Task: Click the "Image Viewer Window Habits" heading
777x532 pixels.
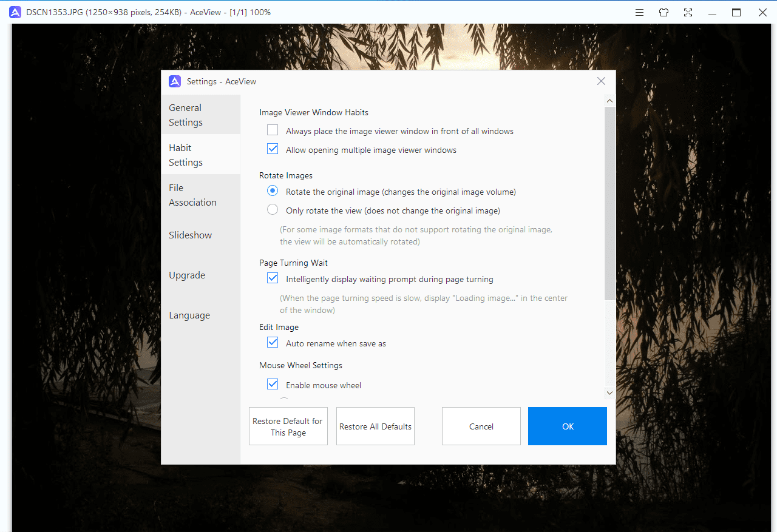Action: pos(314,112)
